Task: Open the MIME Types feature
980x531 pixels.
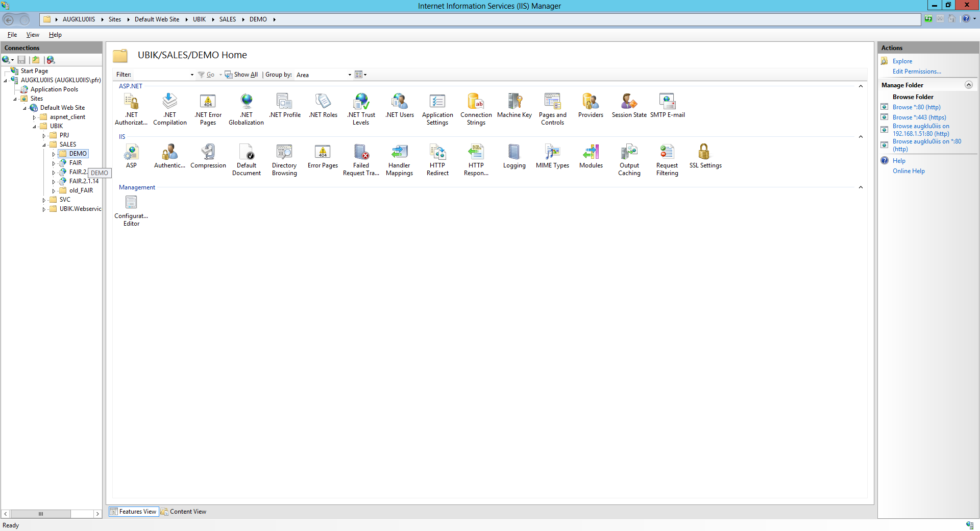Action: click(x=552, y=156)
